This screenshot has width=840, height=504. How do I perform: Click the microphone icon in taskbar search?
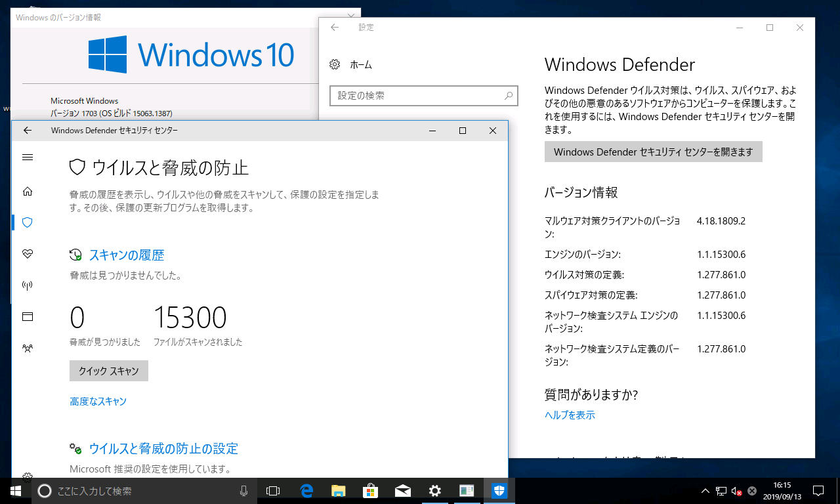(243, 491)
